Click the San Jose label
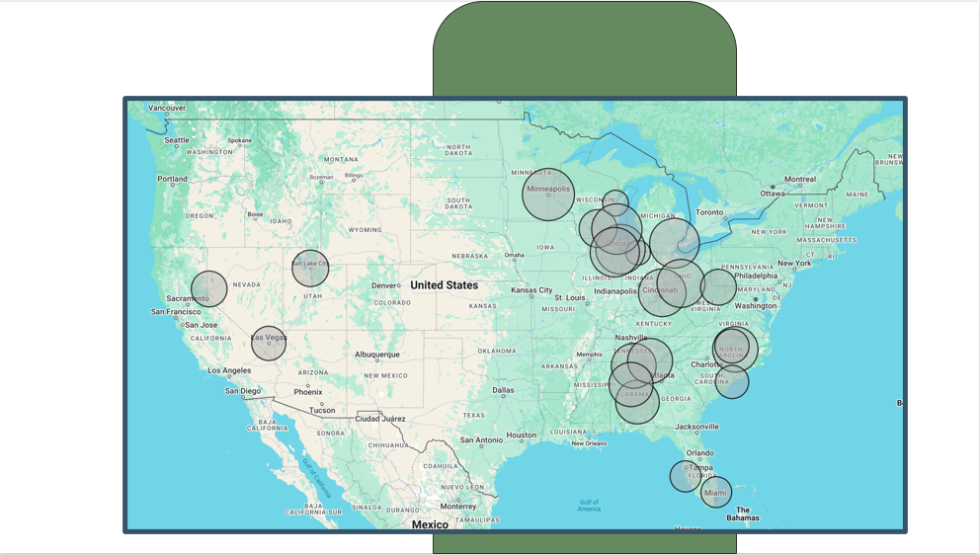This screenshot has width=980, height=555. point(202,325)
